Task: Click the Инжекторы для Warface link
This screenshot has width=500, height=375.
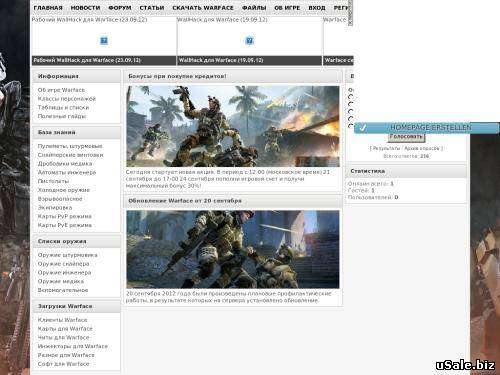Action: click(73, 346)
